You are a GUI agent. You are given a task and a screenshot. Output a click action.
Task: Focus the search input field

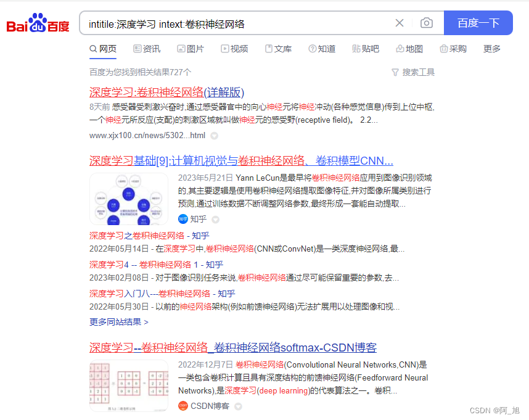pyautogui.click(x=236, y=23)
